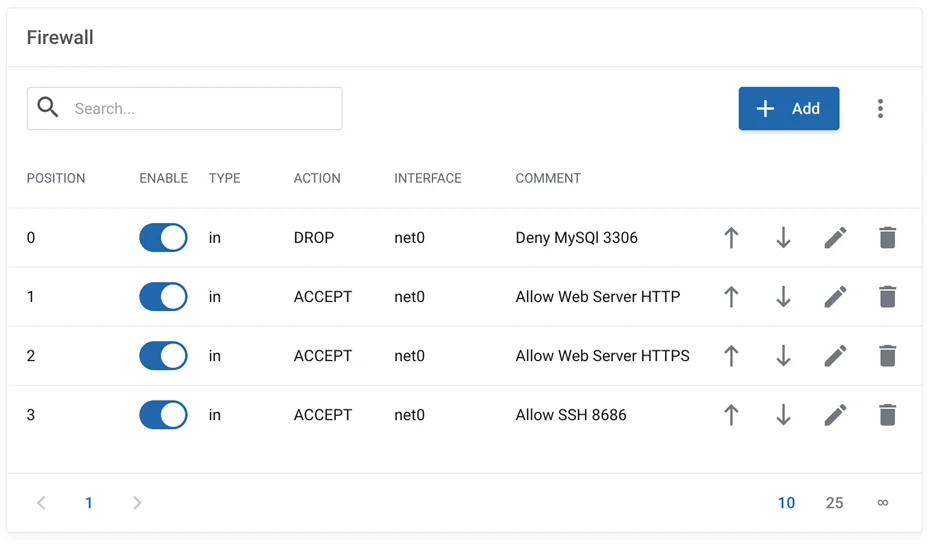This screenshot has width=936, height=545.
Task: Move Deny MySQl 3306 rule down
Action: 783,238
